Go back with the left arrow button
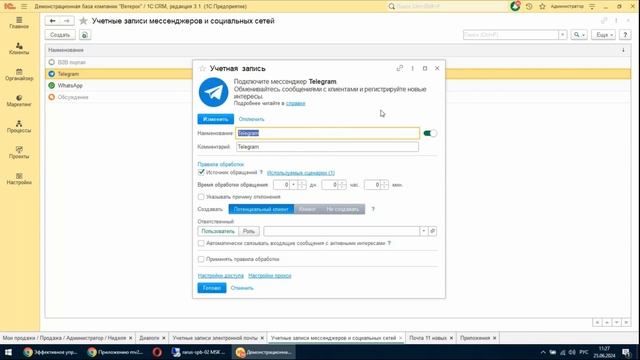 click(x=52, y=21)
